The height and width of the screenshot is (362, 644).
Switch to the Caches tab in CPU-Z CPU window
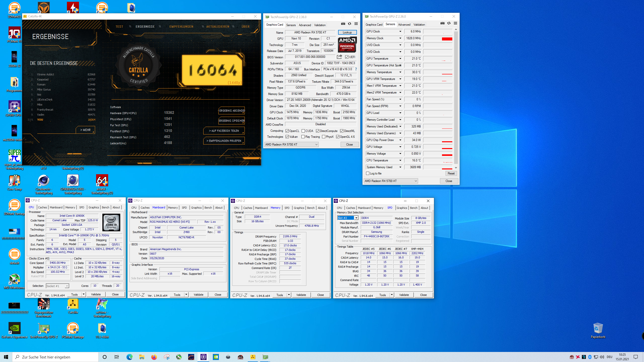[42, 207]
